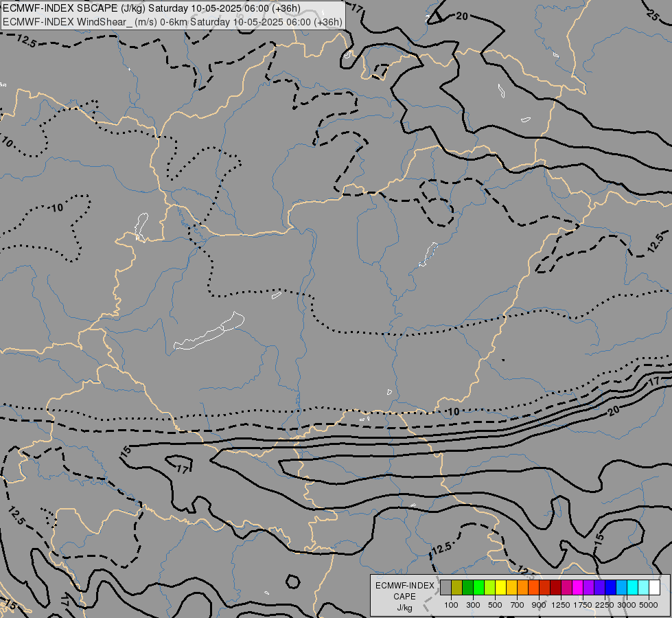Select the dark green legend swatch

pos(468,587)
